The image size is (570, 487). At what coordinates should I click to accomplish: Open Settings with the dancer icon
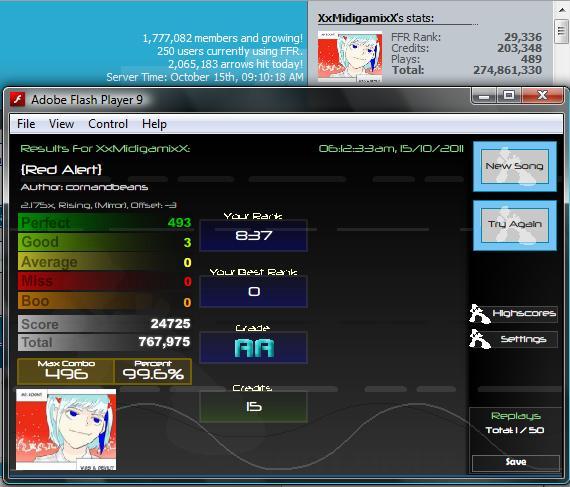click(x=514, y=339)
